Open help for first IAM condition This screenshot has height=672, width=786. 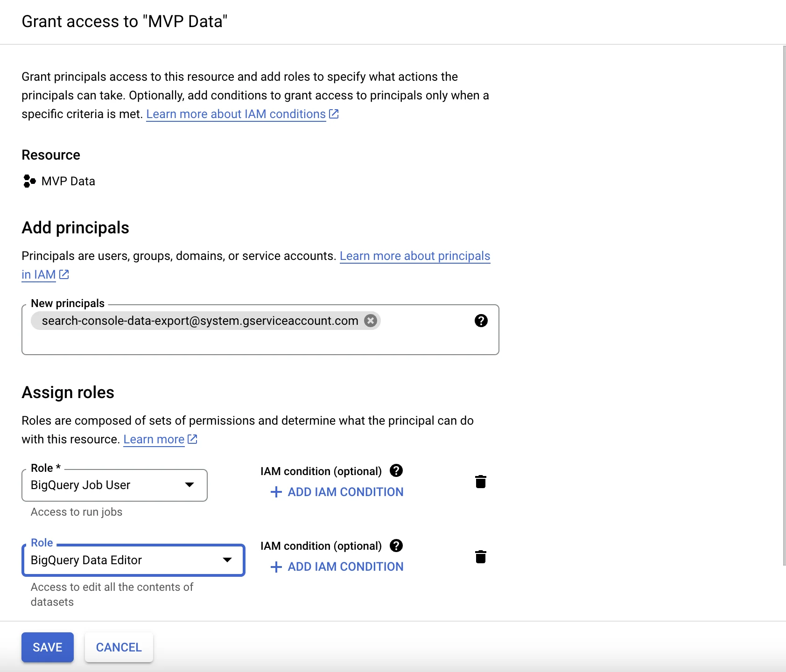(x=396, y=471)
